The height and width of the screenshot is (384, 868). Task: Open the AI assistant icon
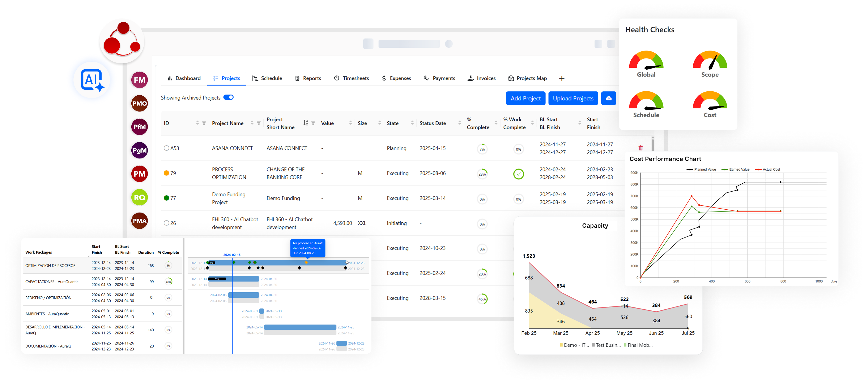92,79
